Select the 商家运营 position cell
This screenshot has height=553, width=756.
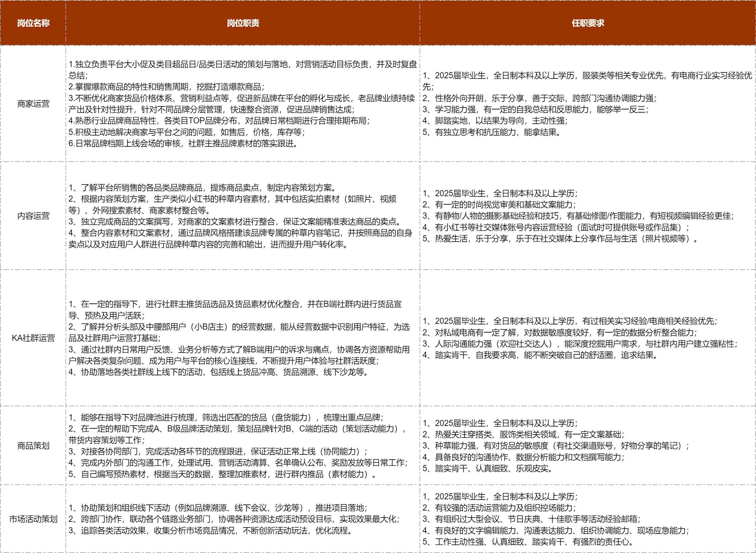point(33,104)
